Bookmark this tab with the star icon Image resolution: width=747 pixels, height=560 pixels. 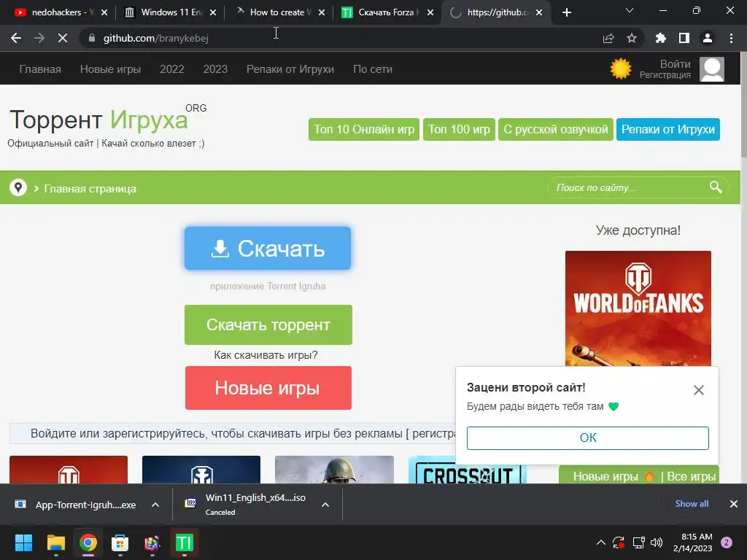click(x=632, y=38)
